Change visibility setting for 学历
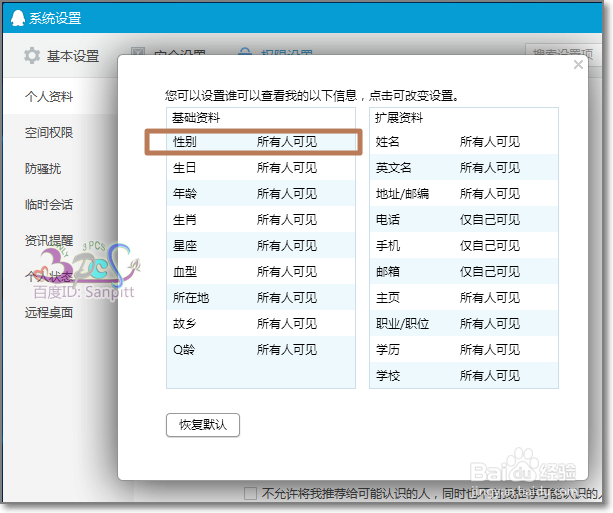Screen dimensions: 613x513 tap(490, 350)
